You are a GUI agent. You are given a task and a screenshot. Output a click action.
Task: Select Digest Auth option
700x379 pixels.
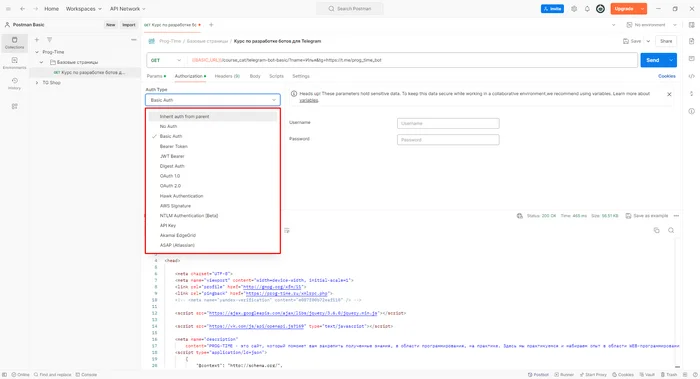click(x=213, y=166)
